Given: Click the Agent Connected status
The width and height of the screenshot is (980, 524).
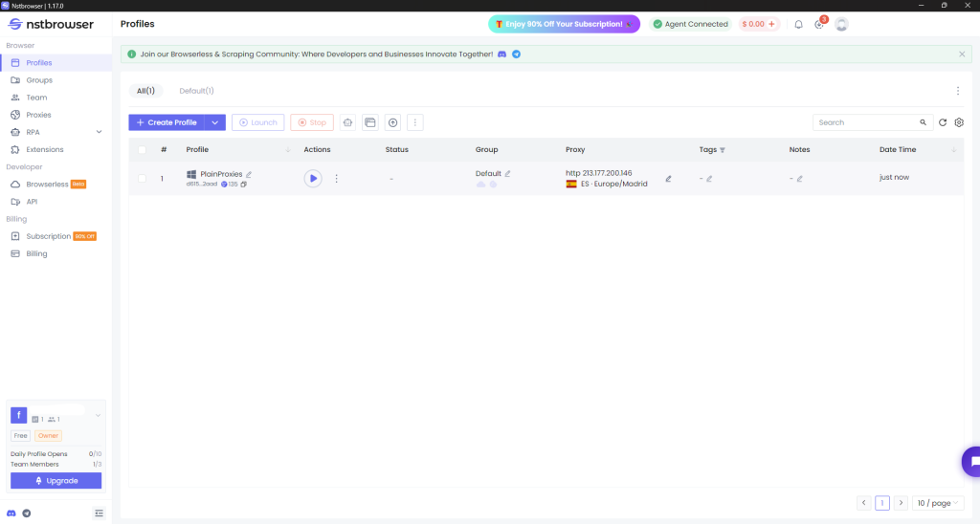Looking at the screenshot, I should coord(690,24).
